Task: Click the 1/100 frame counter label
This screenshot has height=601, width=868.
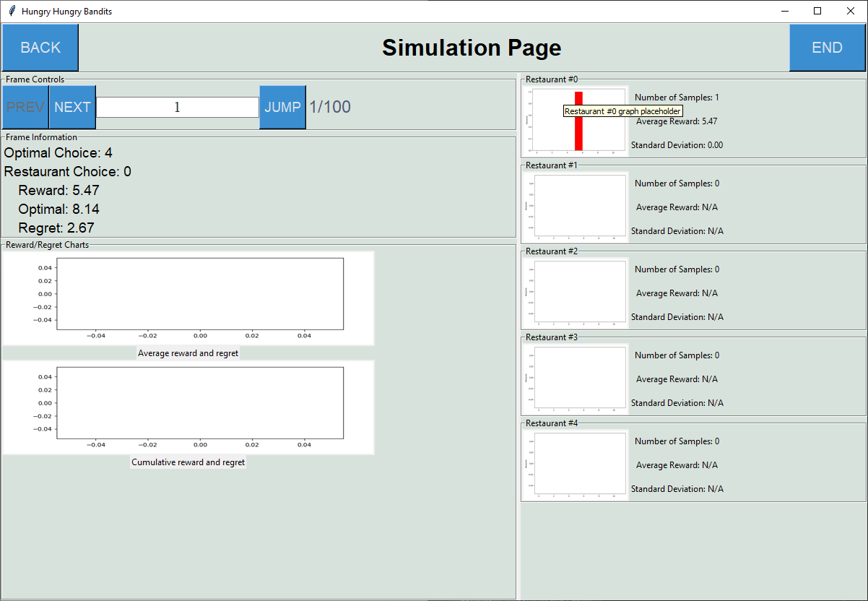Action: [329, 106]
